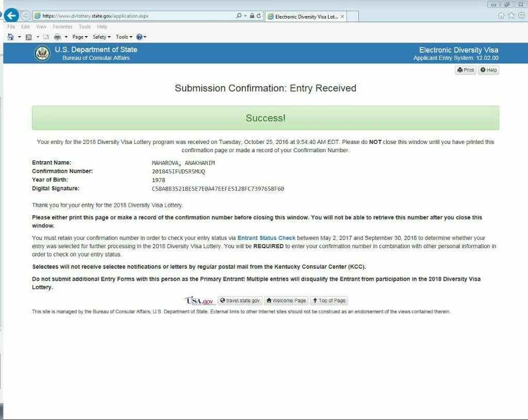This screenshot has height=420, width=528.
Task: Select the Electronic Diversity Visa Lot... tab
Action: (x=306, y=17)
